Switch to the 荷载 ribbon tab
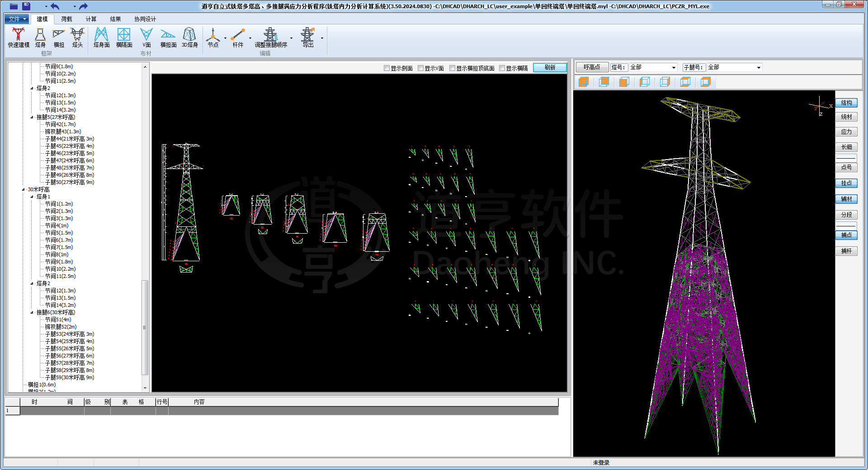The width and height of the screenshot is (868, 470). pos(66,19)
